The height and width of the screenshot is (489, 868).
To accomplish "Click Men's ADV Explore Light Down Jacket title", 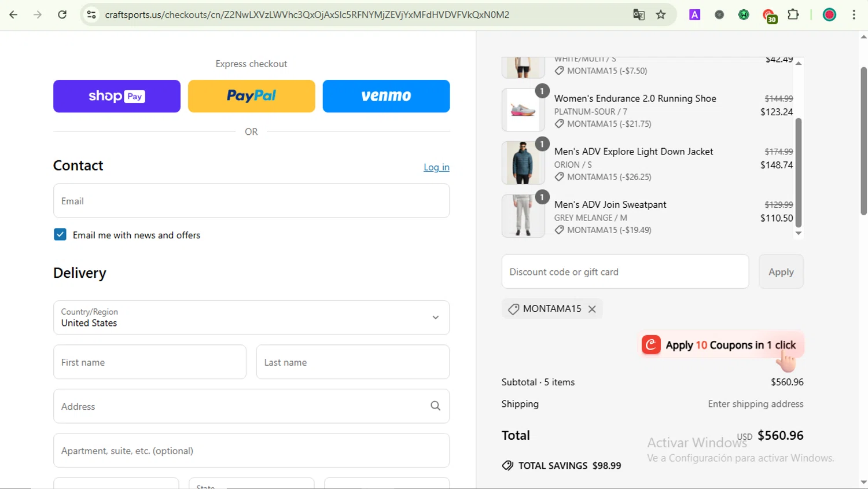I will click(x=634, y=152).
